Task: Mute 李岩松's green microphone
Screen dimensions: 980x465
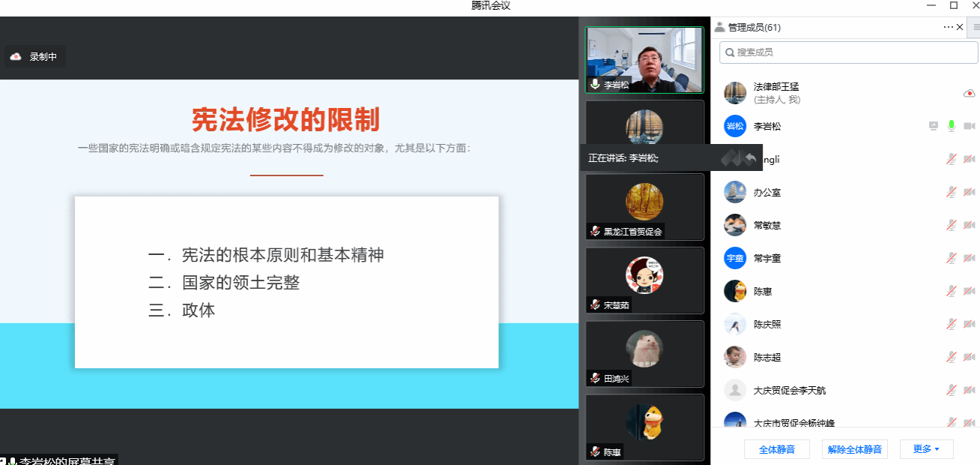Action: [x=952, y=126]
